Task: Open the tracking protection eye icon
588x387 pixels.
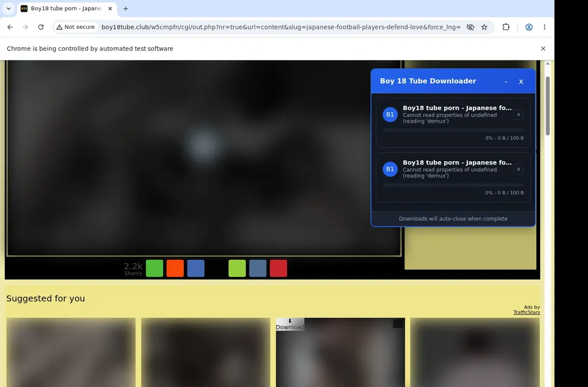Action: (x=470, y=27)
